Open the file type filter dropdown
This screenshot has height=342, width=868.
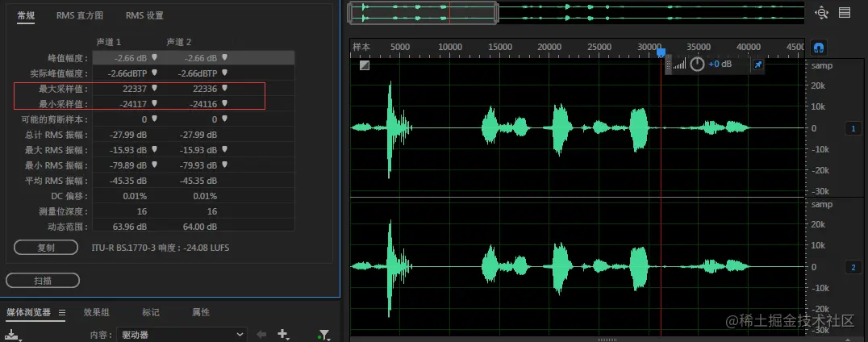pos(323,335)
